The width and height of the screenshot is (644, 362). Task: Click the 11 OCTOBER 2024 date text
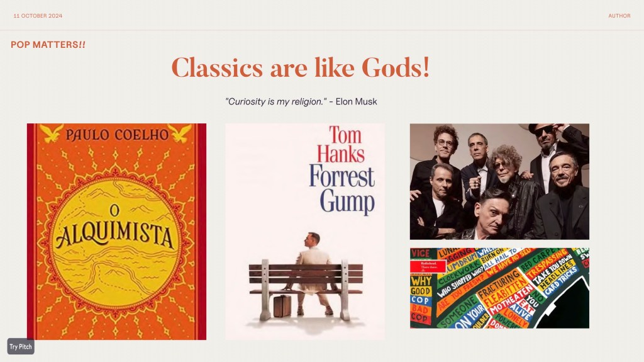pyautogui.click(x=38, y=16)
